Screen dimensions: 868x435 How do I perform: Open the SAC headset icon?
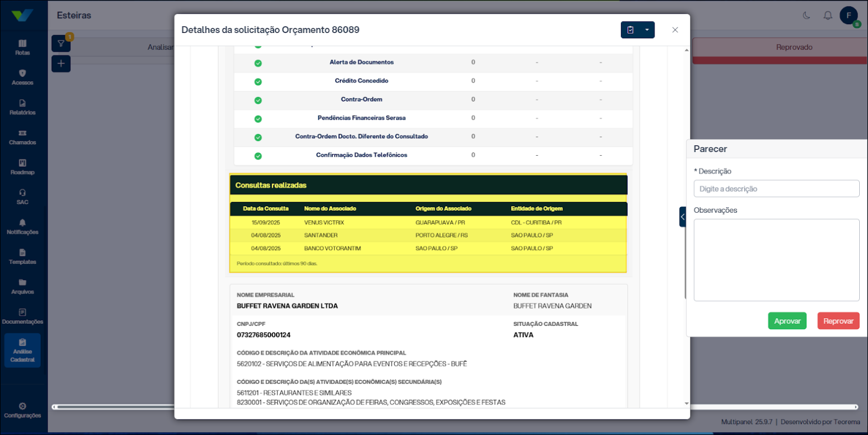coord(23,197)
